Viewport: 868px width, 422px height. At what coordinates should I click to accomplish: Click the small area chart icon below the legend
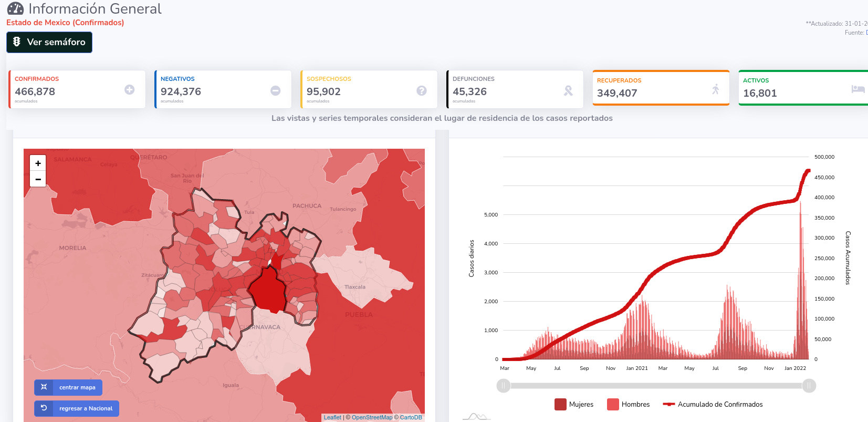click(476, 417)
